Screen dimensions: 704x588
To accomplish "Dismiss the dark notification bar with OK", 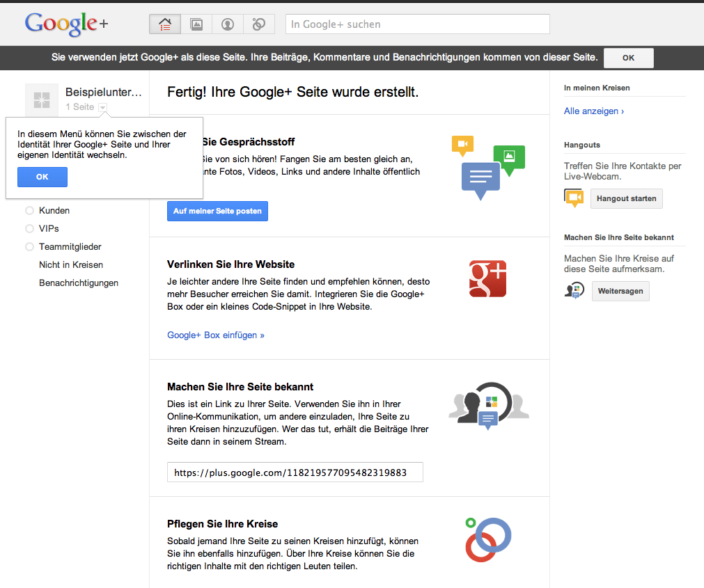I will [x=629, y=58].
